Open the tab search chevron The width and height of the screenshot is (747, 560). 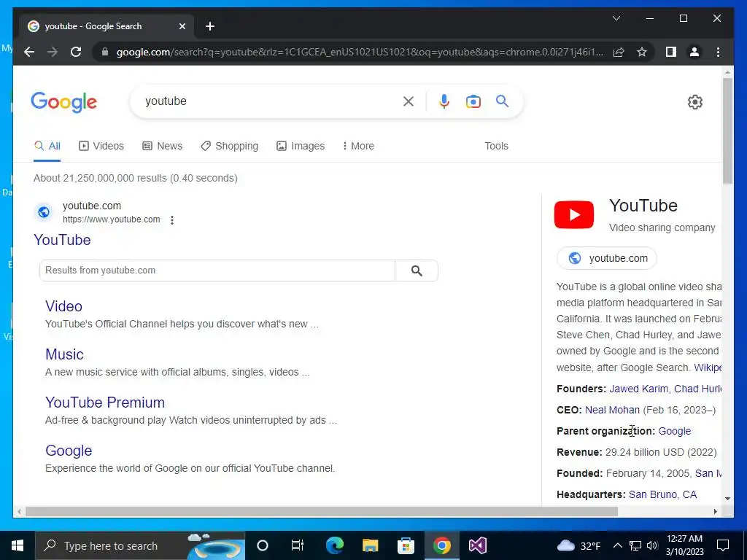[616, 18]
